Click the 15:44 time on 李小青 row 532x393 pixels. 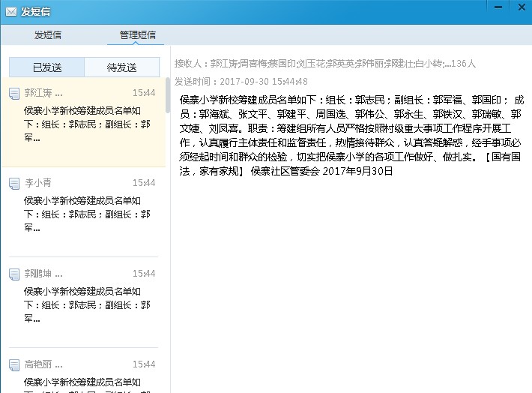144,183
